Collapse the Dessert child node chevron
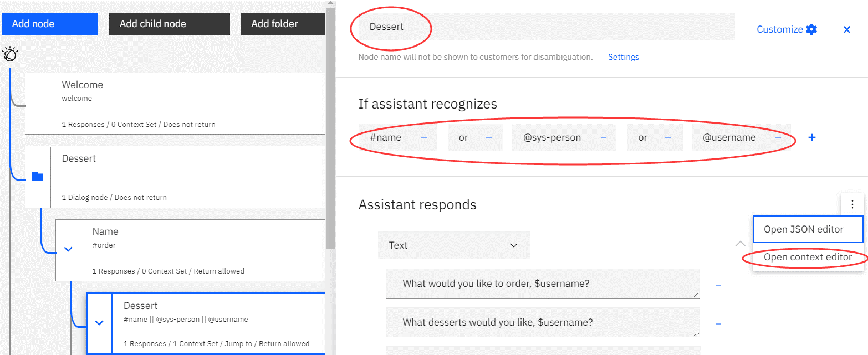868x355 pixels. coord(99,323)
